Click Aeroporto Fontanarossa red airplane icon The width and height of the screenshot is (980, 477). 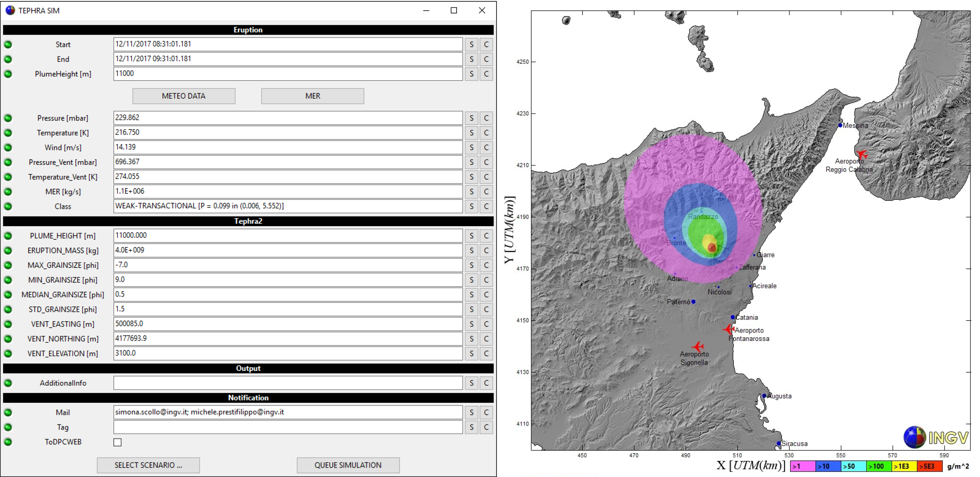tap(729, 329)
